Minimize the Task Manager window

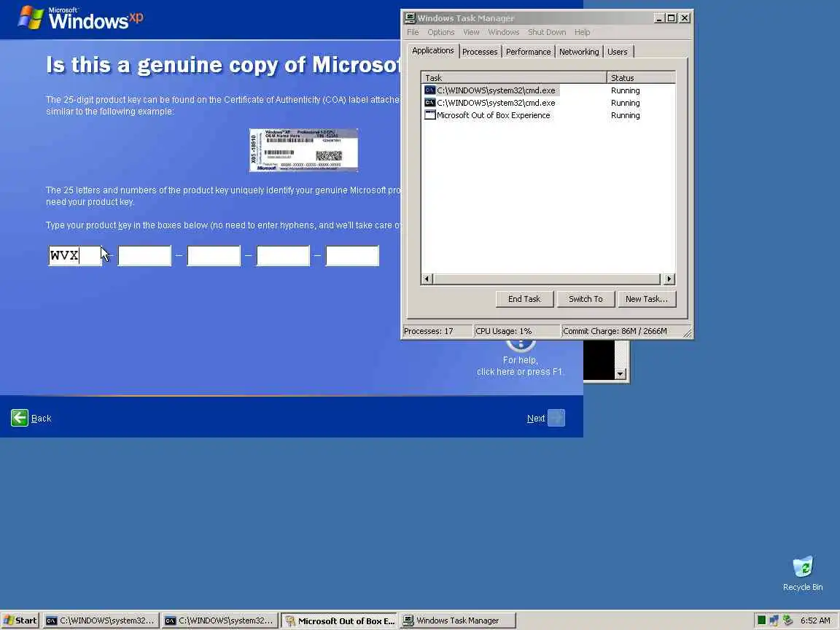[x=658, y=17]
